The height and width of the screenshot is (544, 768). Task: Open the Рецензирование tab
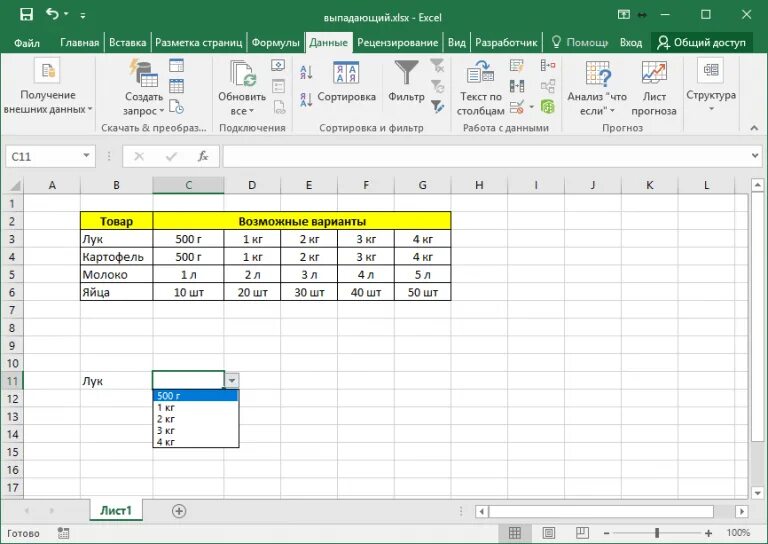coord(397,43)
